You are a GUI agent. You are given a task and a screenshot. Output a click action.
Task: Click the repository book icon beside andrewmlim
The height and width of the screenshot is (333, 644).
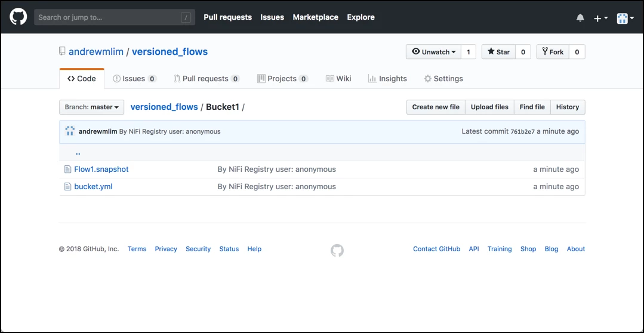pyautogui.click(x=63, y=51)
